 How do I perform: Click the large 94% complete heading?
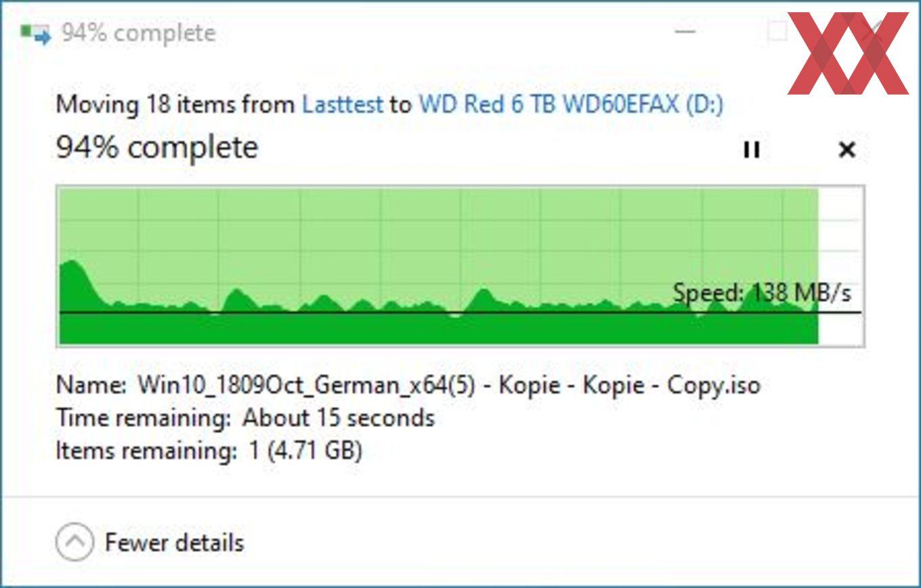pyautogui.click(x=156, y=147)
